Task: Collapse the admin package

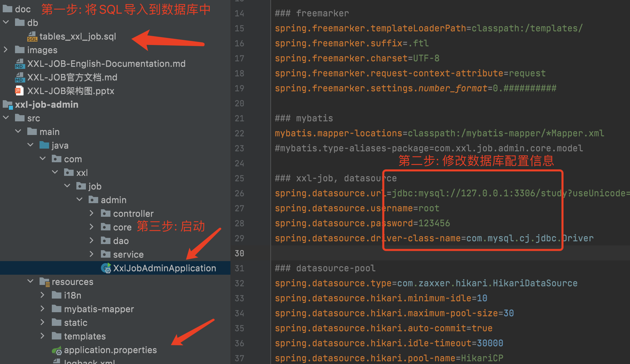Action: [x=79, y=200]
